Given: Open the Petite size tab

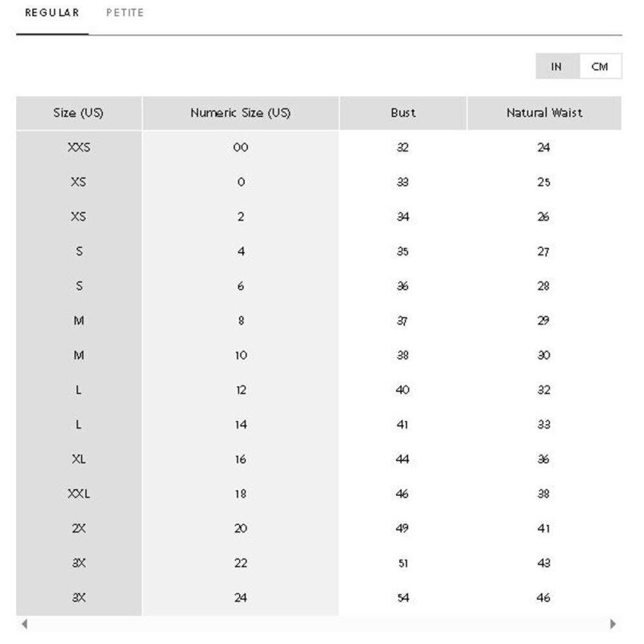Looking at the screenshot, I should coord(125,13).
